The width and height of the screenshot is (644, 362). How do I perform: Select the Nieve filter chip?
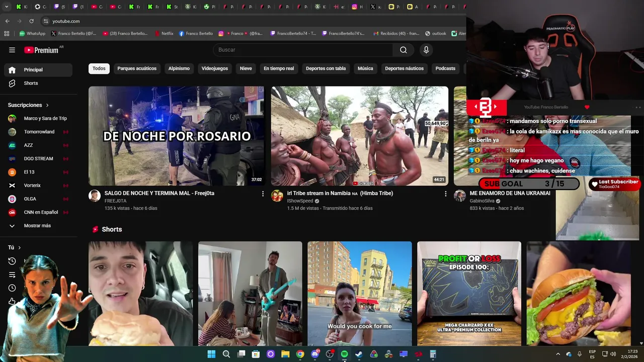click(x=246, y=68)
